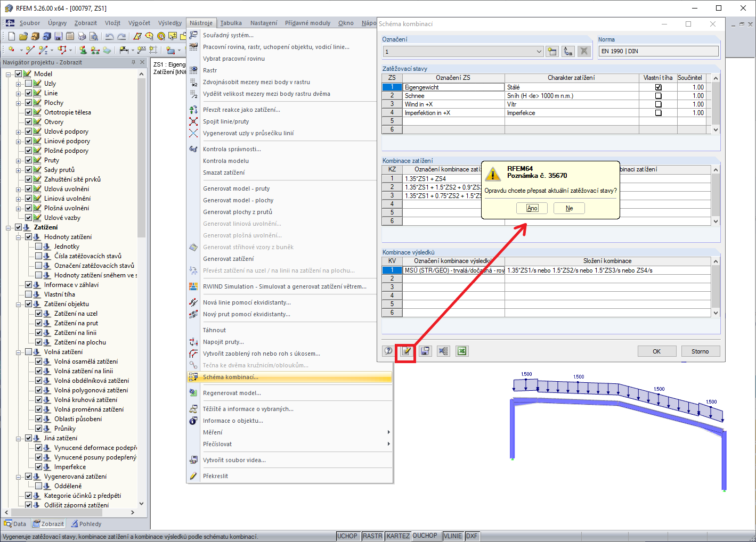The image size is (756, 542).
Task: Check Vlastní tíha for Wind in +X row
Action: 658,104
